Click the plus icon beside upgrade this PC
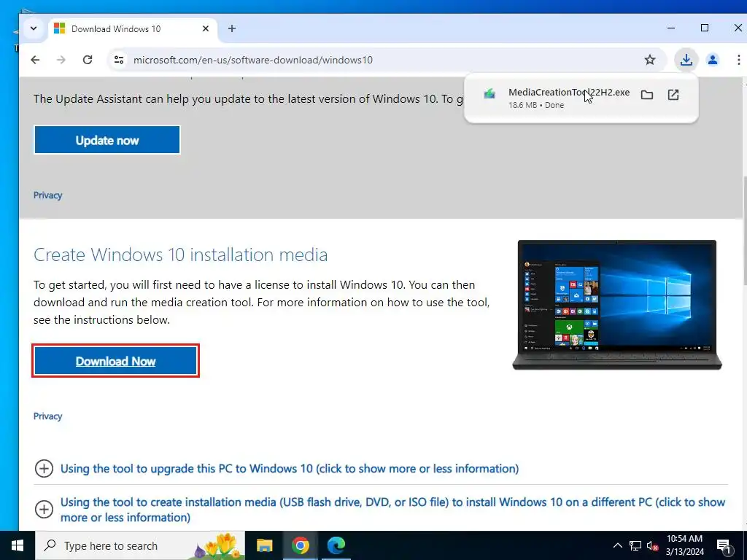The image size is (747, 560). tap(44, 469)
